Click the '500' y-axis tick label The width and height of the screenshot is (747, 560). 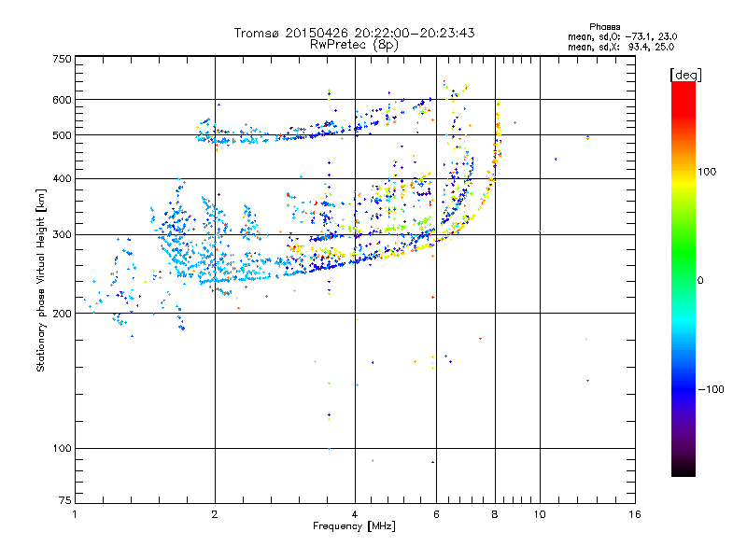point(63,135)
